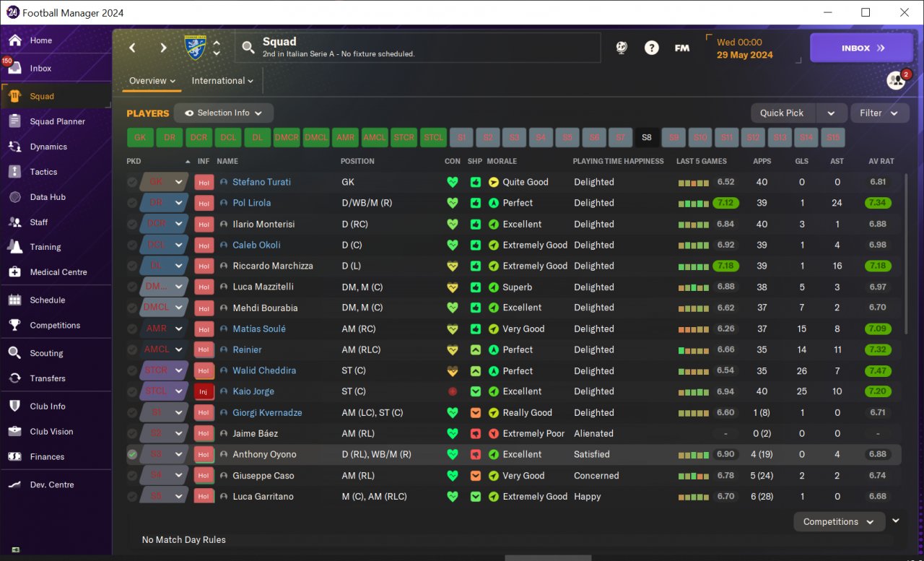Open the Filter dropdown

tap(879, 113)
